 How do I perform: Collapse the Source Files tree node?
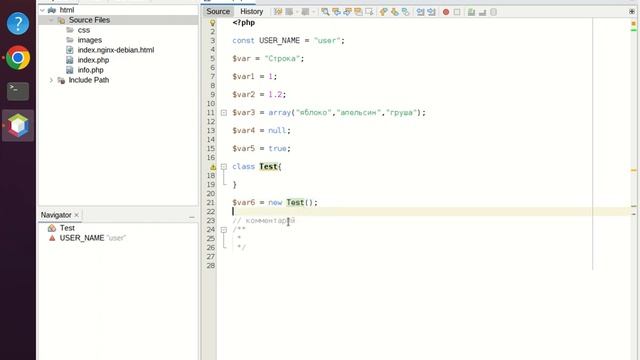pyautogui.click(x=51, y=20)
